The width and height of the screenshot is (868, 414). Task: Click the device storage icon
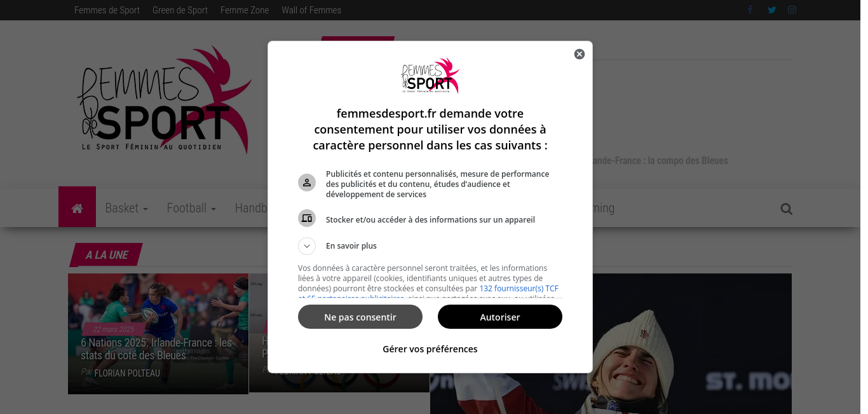point(307,218)
